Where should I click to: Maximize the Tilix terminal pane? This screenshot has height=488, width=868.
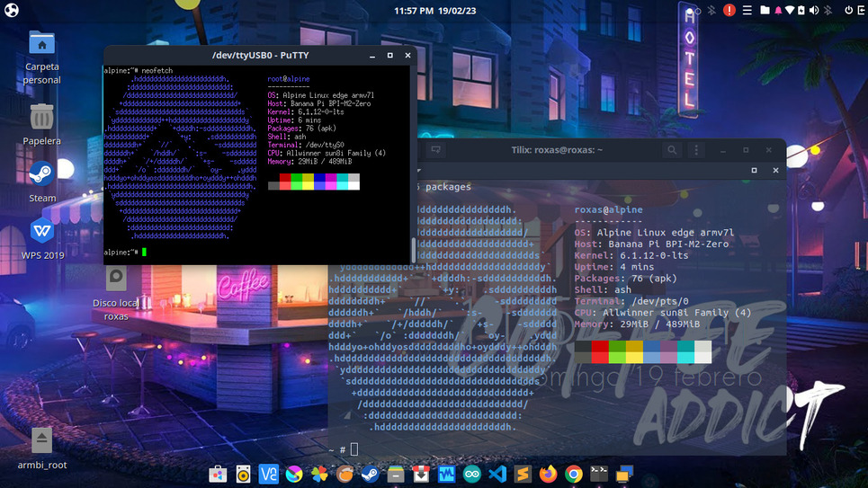pyautogui.click(x=754, y=171)
